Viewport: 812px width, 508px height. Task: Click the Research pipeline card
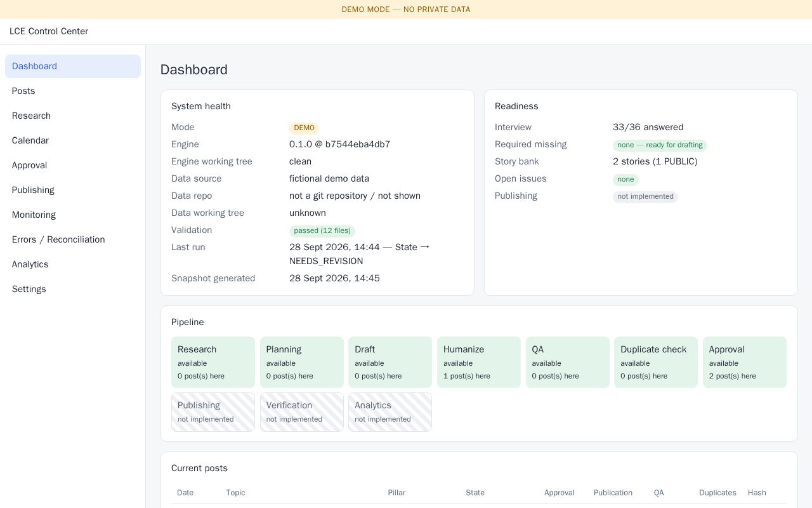tap(213, 362)
